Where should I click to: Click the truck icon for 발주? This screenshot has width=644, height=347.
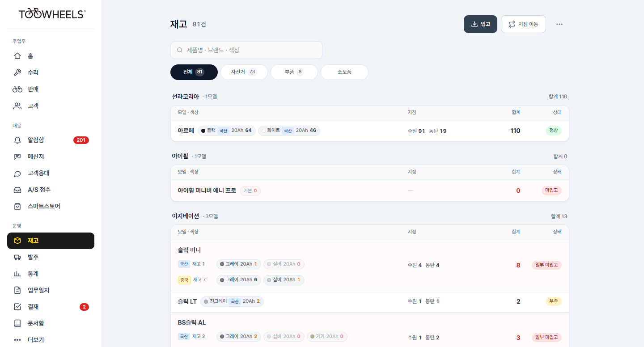(17, 257)
